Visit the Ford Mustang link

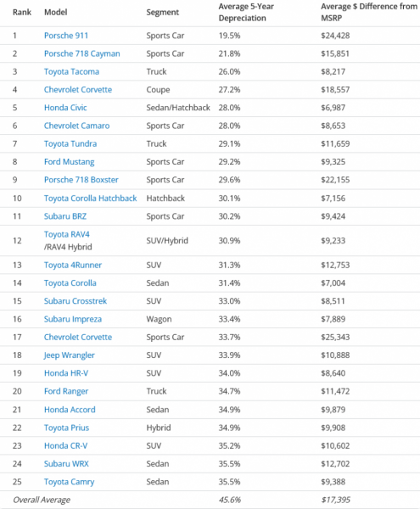tap(69, 162)
